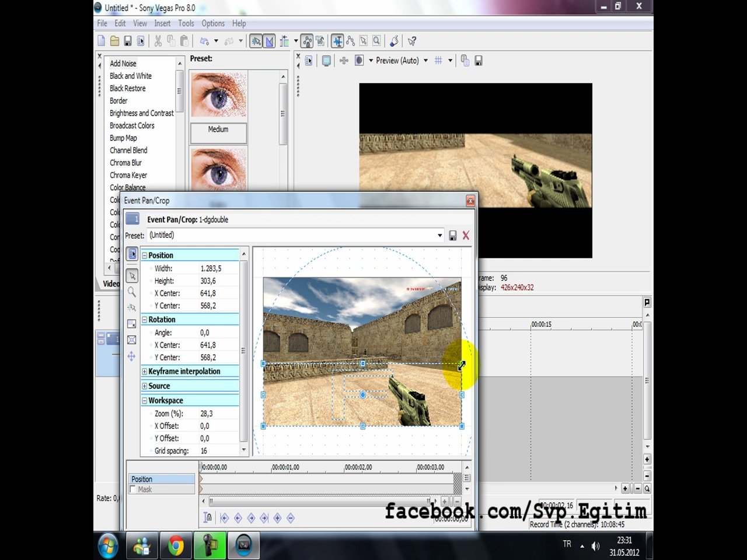Viewport: 747px width, 560px height.
Task: Collapse the Position property group
Action: click(x=144, y=256)
